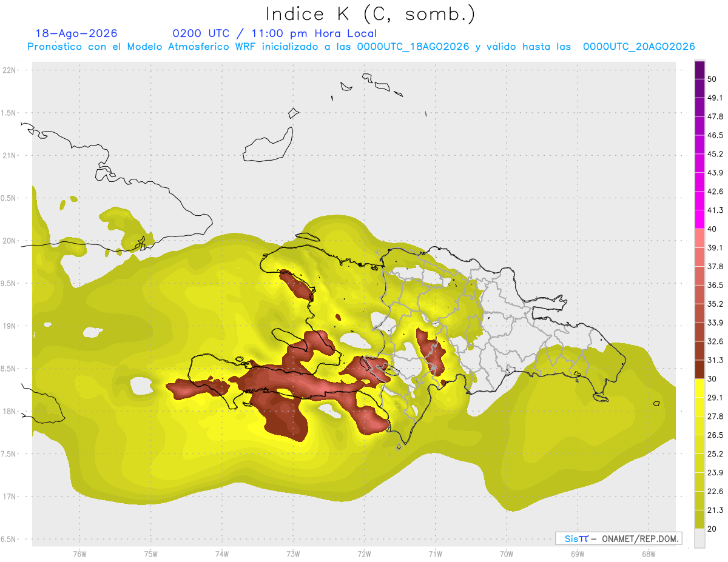Click the legend value 30
The image size is (728, 562).
tap(712, 379)
